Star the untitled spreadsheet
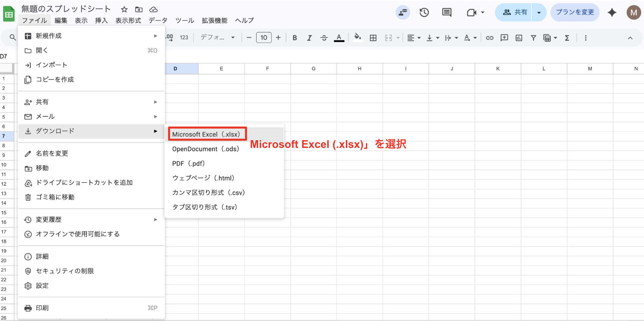Viewport: 644px width, 321px height. pyautogui.click(x=124, y=9)
